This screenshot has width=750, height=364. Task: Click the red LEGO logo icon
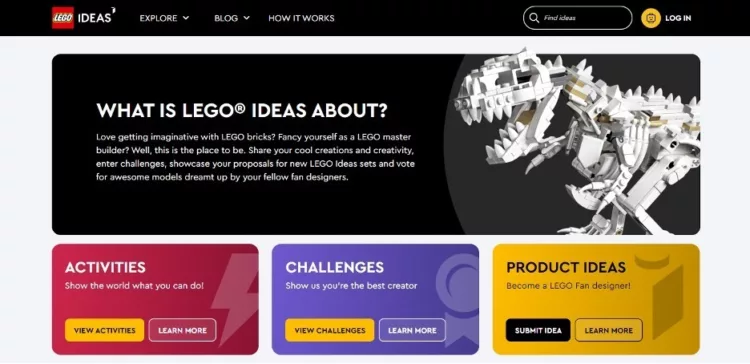click(x=63, y=18)
